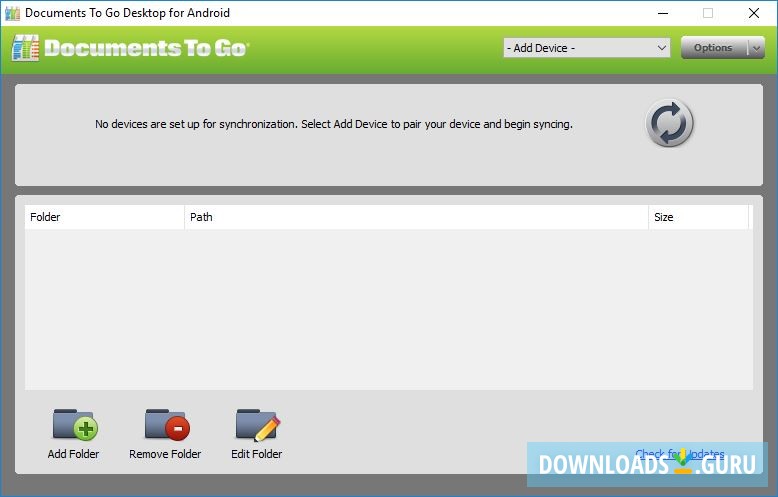
Task: Click the Edit Folder label
Action: pyautogui.click(x=257, y=454)
